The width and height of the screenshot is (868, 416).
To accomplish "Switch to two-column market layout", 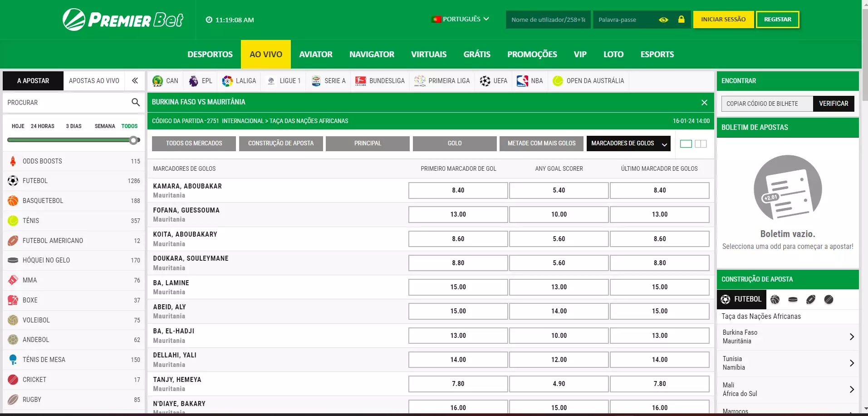I will click(701, 144).
